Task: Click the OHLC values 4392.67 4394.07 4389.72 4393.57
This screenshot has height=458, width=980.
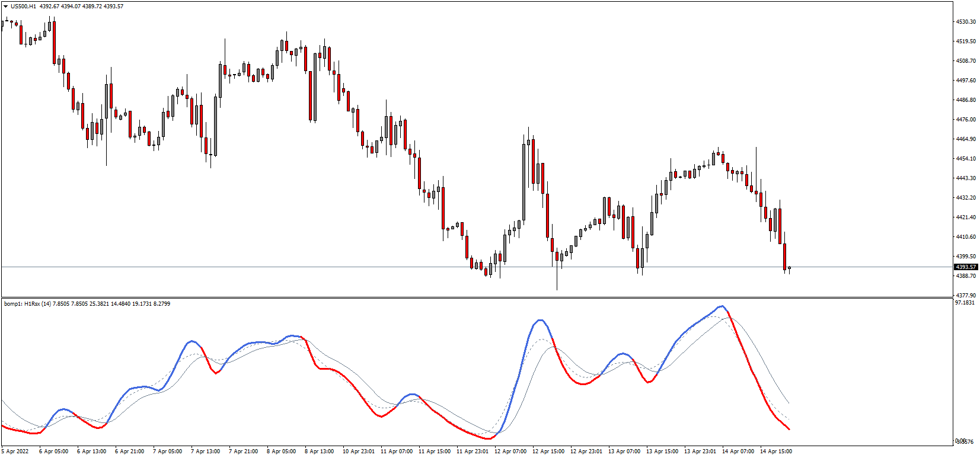Action: (82, 7)
